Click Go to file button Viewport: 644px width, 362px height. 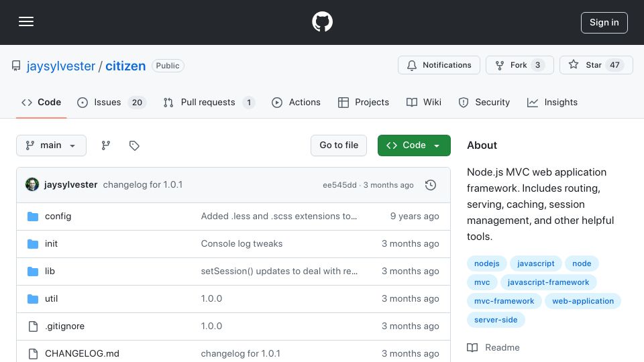[x=339, y=145]
